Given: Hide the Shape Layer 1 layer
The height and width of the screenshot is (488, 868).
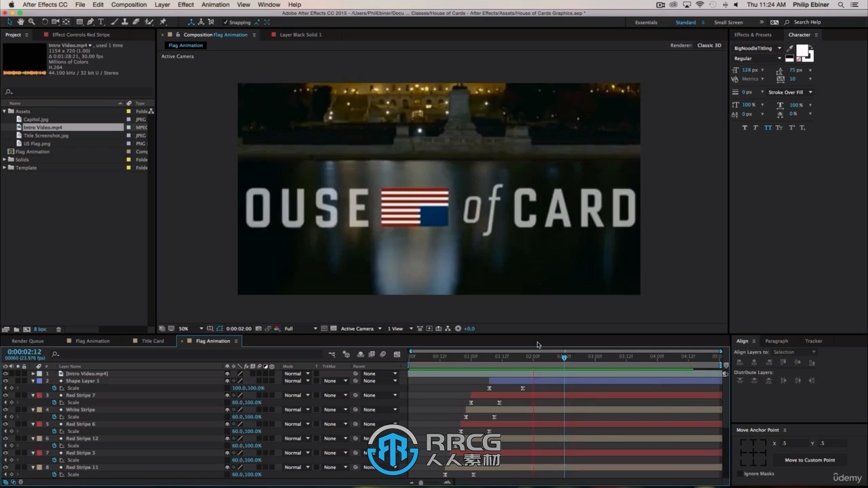Looking at the screenshot, I should pyautogui.click(x=5, y=381).
